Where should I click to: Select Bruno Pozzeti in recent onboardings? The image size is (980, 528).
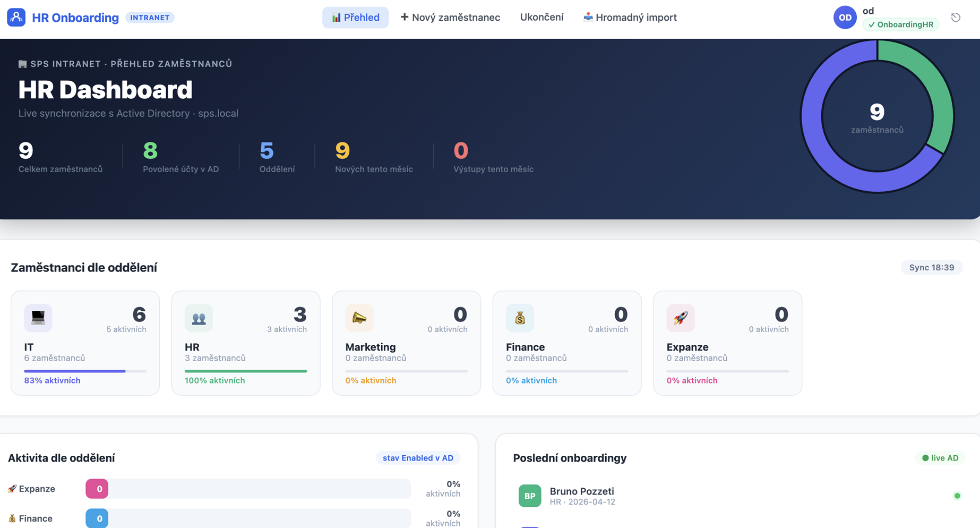[x=738, y=496]
